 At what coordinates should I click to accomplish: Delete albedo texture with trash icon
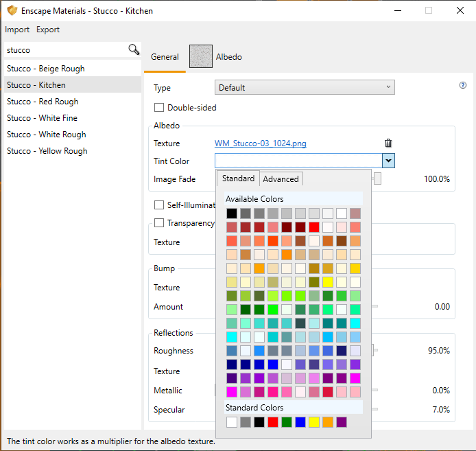click(388, 143)
